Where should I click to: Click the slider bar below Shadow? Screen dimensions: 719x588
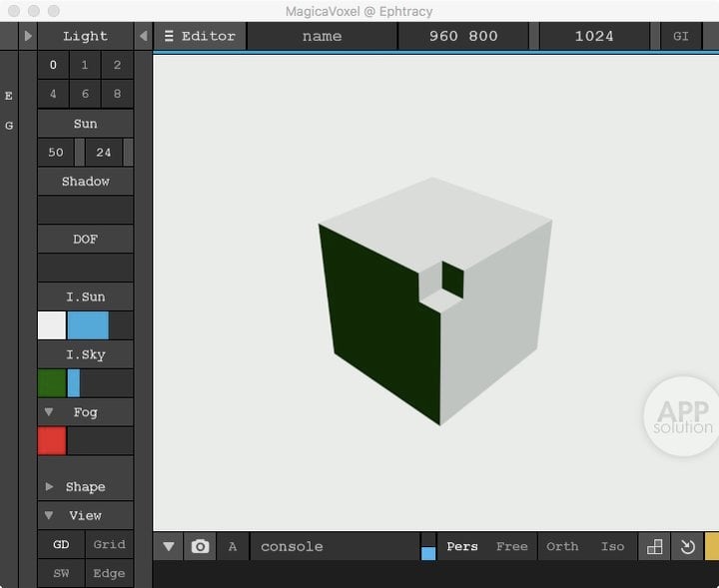(x=85, y=210)
